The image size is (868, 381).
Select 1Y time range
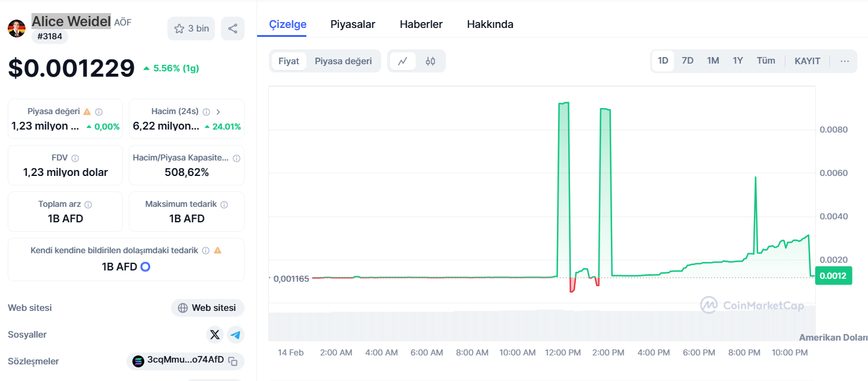tap(738, 61)
